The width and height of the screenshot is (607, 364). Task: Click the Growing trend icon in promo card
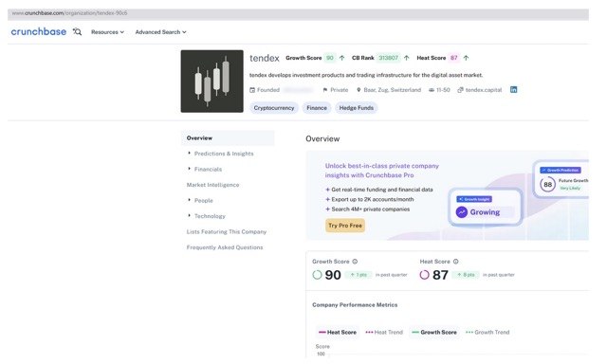click(462, 212)
